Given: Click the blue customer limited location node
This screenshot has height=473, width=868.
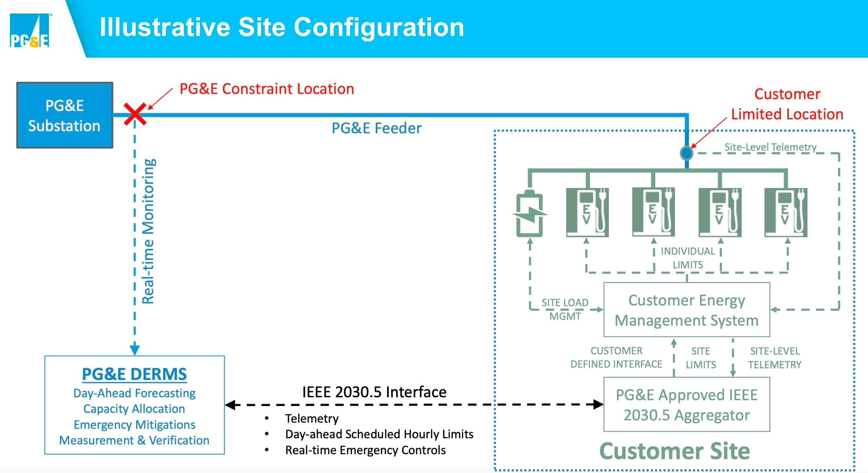Looking at the screenshot, I should 686,153.
